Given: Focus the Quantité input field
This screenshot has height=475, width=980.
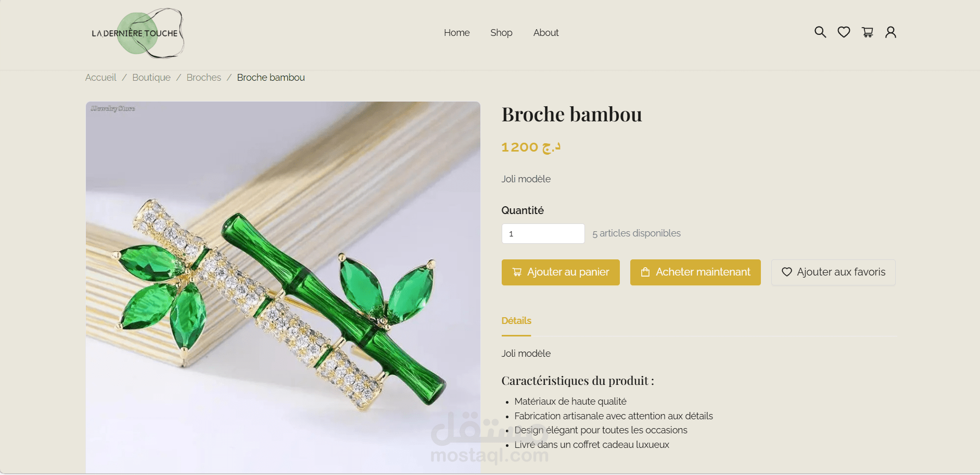Looking at the screenshot, I should [x=543, y=234].
